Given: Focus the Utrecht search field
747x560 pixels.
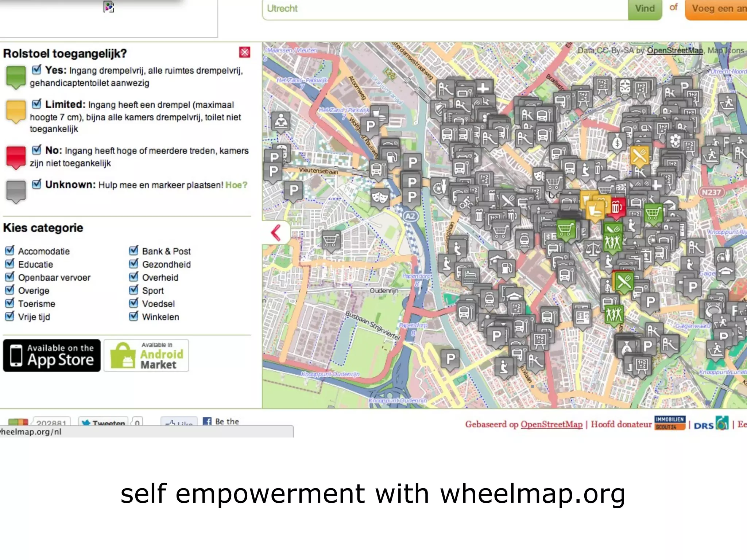Looking at the screenshot, I should [x=445, y=9].
